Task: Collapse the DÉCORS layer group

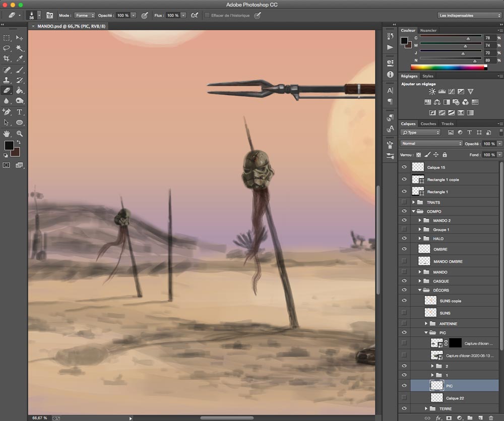Action: coord(420,290)
